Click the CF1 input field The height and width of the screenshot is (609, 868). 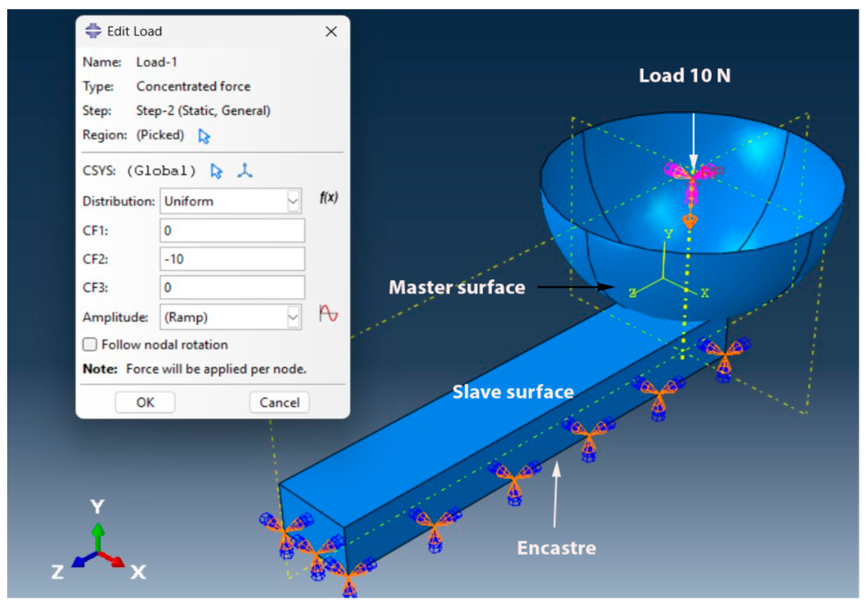point(232,231)
